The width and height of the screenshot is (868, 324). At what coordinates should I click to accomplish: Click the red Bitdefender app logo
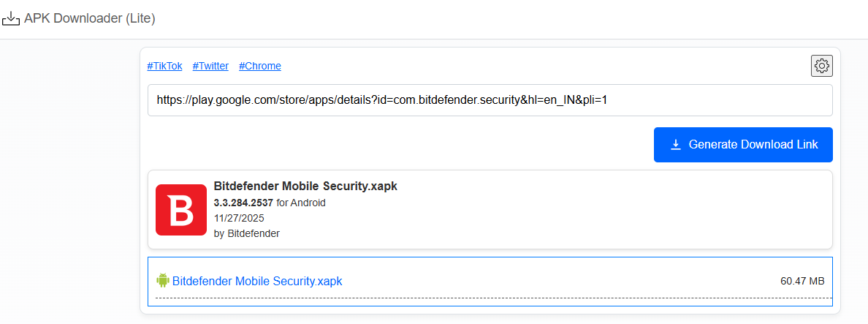(x=181, y=210)
